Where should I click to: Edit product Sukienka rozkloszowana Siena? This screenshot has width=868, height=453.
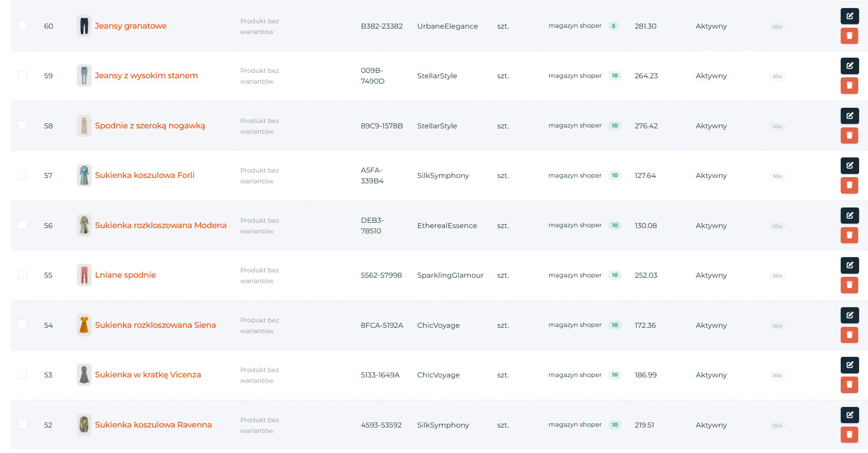tap(849, 315)
